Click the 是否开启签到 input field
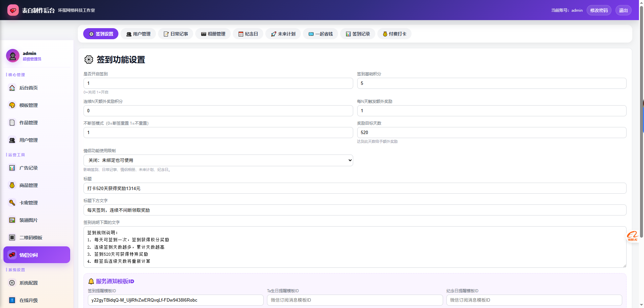Viewport: 644px width, 308px height. [218, 83]
